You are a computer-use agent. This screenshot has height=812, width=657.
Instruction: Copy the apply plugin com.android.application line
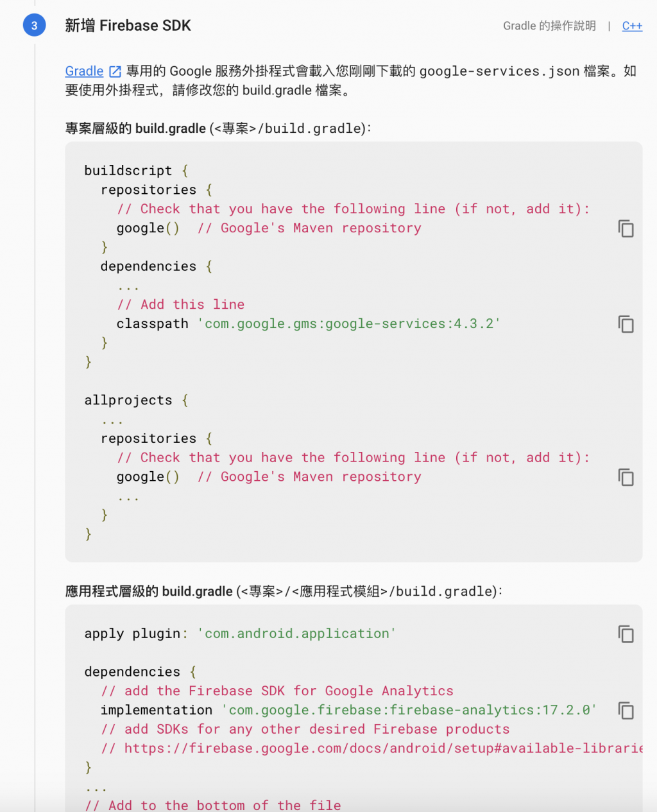tap(626, 634)
